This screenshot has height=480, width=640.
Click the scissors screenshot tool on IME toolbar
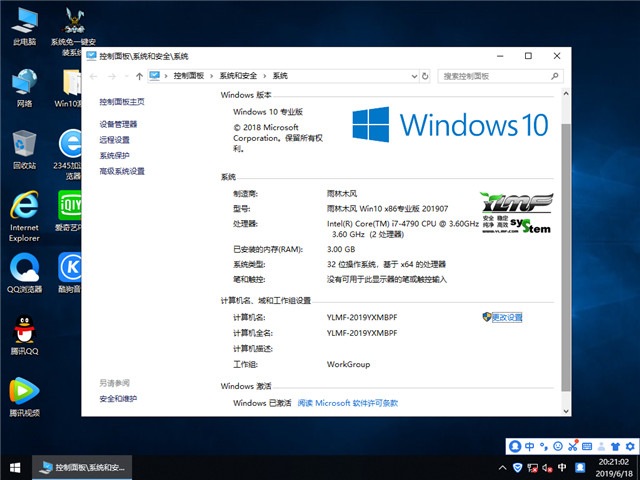pyautogui.click(x=573, y=446)
